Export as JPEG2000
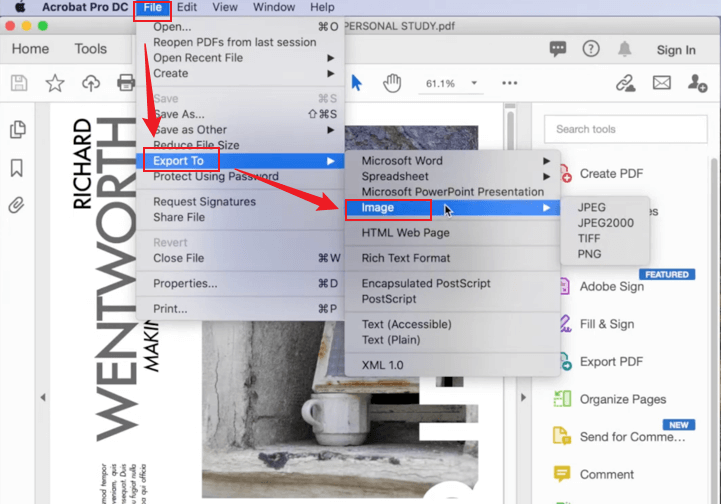 coord(605,223)
